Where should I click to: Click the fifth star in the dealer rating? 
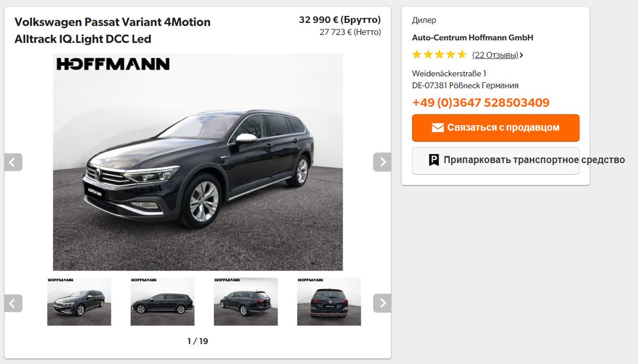[462, 54]
